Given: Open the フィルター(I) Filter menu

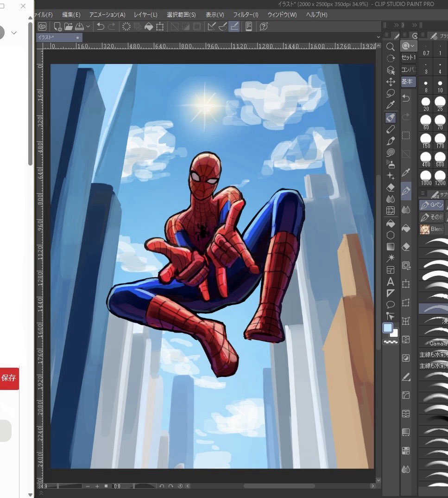Looking at the screenshot, I should tap(246, 15).
